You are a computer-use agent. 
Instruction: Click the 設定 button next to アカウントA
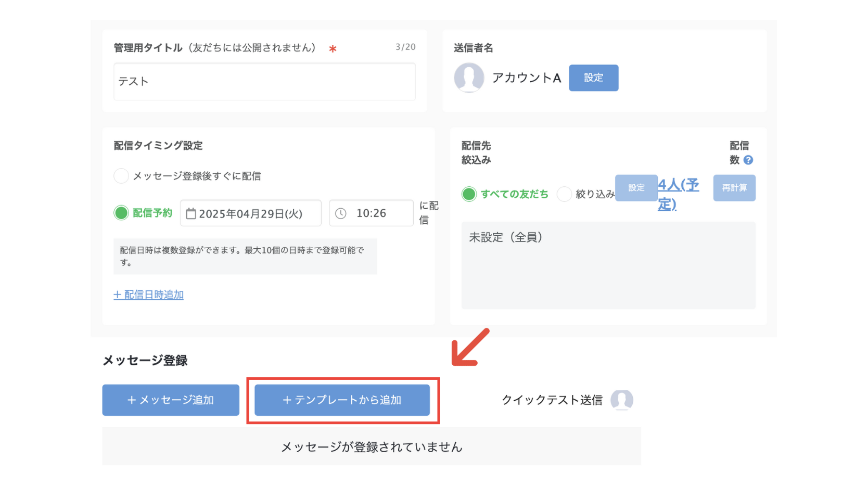tap(594, 78)
